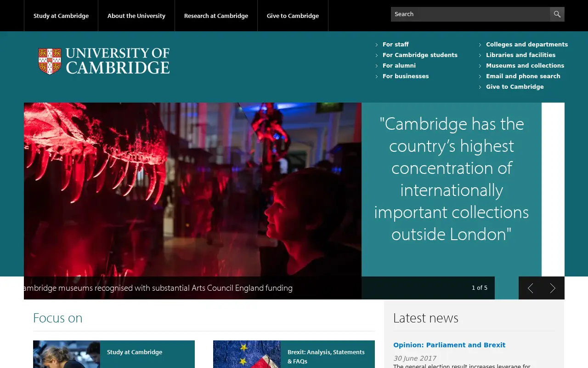Viewport: 588px width, 368px height.
Task: Click the Brexit EU flag thumbnail
Action: (247, 354)
